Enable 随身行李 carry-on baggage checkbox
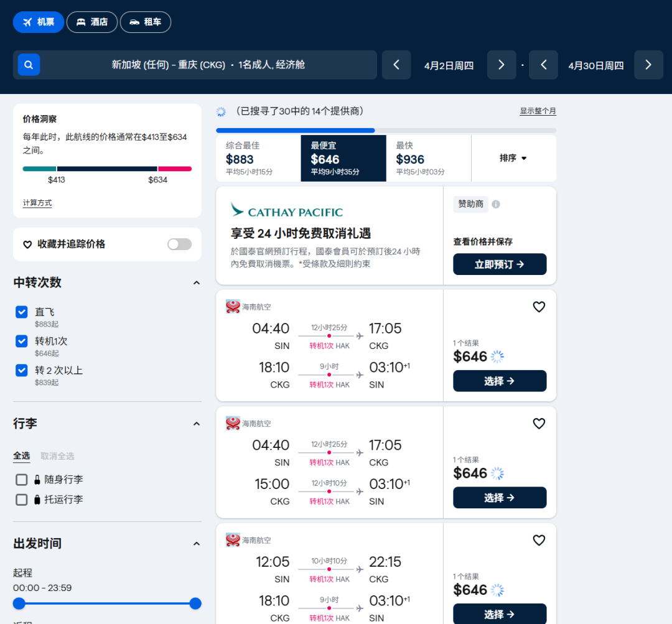 pos(22,480)
